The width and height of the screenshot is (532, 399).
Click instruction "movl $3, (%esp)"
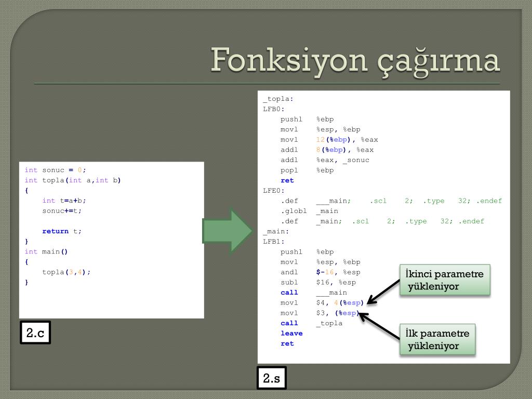click(x=320, y=313)
